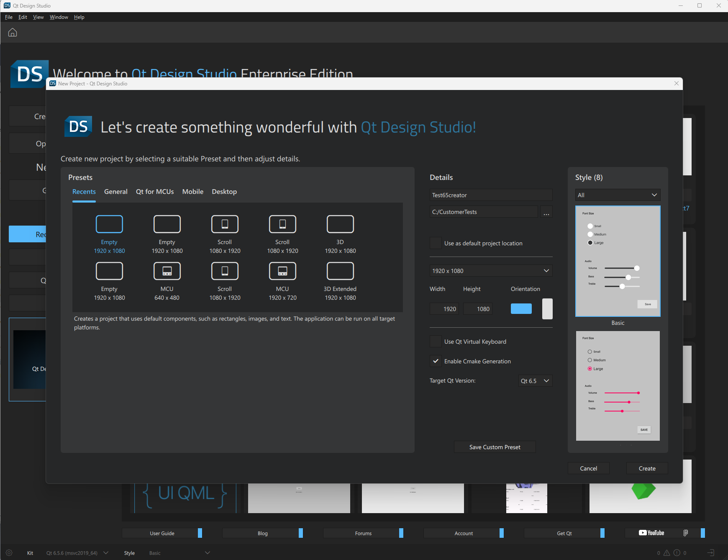
Task: Open the Style filter All dropdown
Action: [x=618, y=195]
